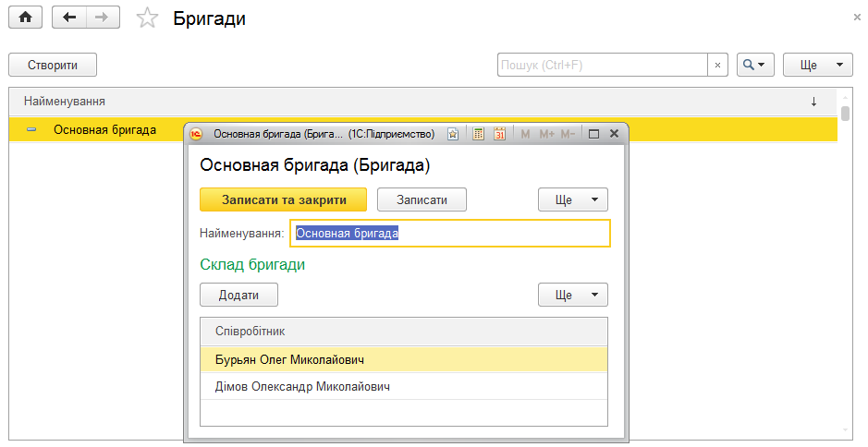Click the list item marker icon of Основная бригада
The image size is (868, 447).
coord(31,130)
